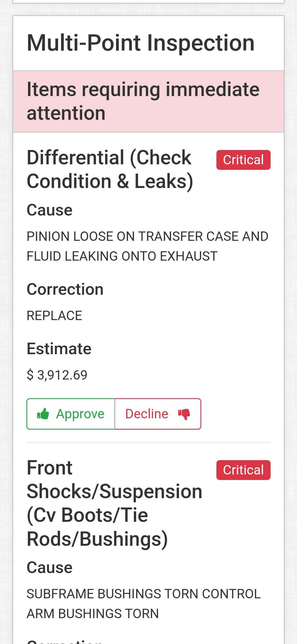
Task: Click the REPLACE correction text
Action: (x=54, y=315)
